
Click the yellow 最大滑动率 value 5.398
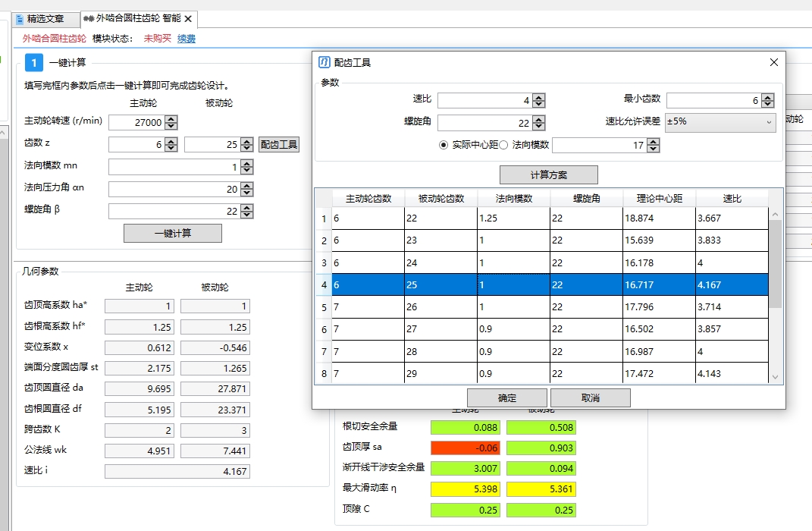click(x=465, y=489)
